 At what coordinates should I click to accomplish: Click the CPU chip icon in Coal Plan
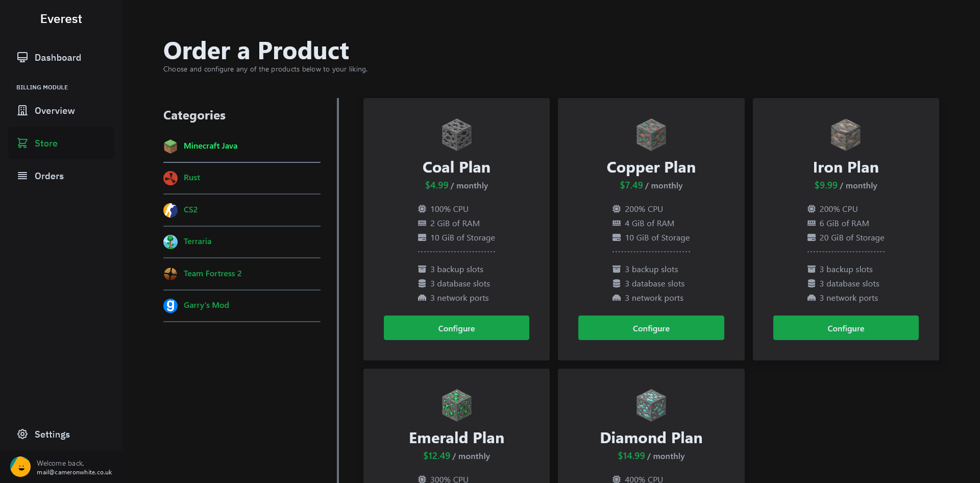coord(422,209)
